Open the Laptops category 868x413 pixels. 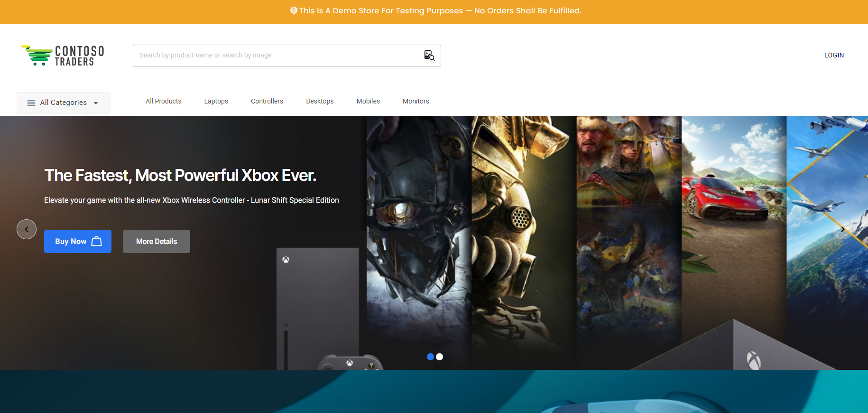click(x=216, y=101)
